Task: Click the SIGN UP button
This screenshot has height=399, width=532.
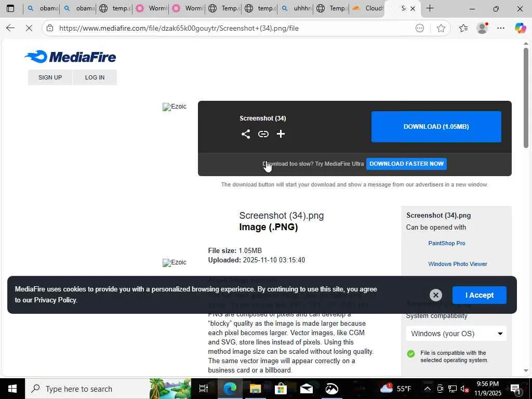Action: pos(50,77)
